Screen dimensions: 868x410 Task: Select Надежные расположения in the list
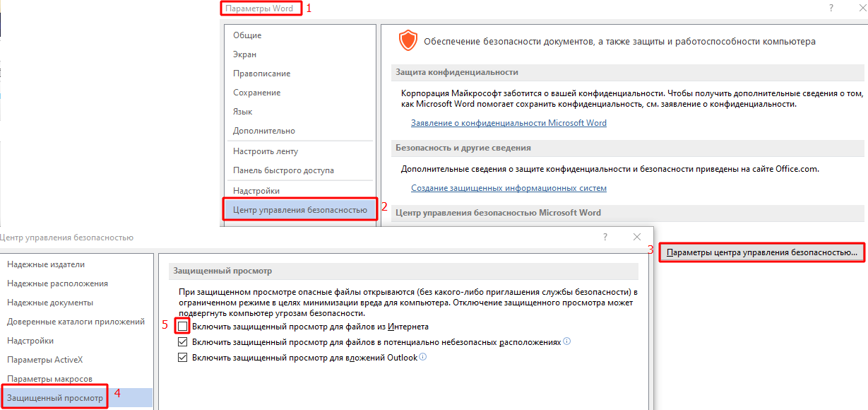click(57, 283)
